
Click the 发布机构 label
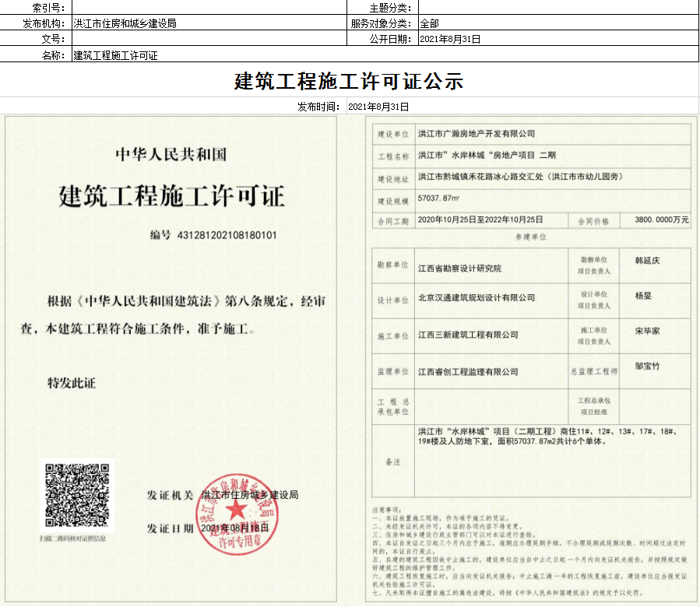[x=44, y=23]
